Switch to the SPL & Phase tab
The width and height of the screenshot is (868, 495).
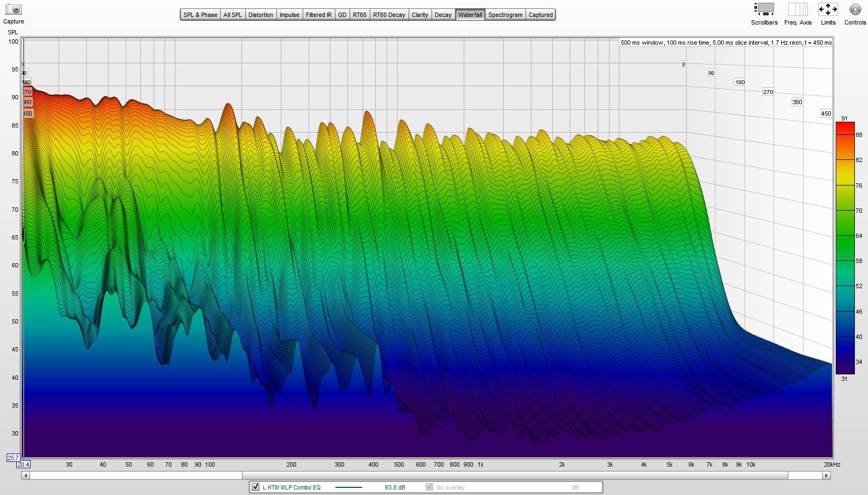tap(200, 15)
